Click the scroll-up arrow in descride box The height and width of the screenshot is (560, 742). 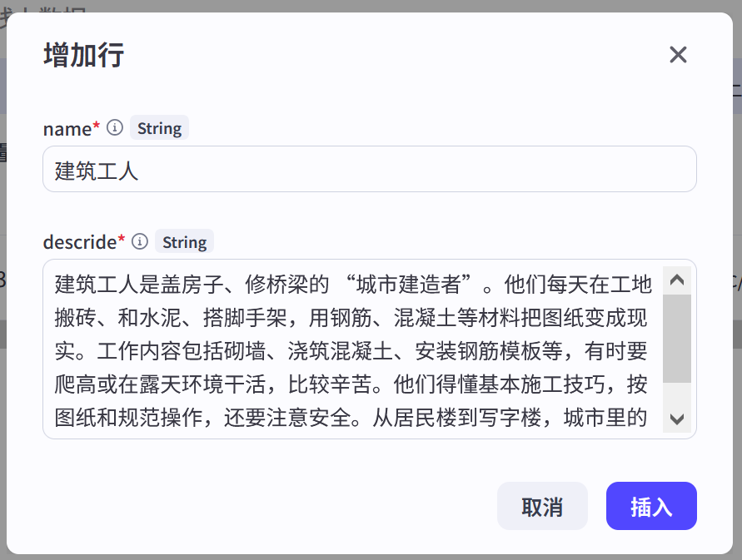pyautogui.click(x=677, y=280)
